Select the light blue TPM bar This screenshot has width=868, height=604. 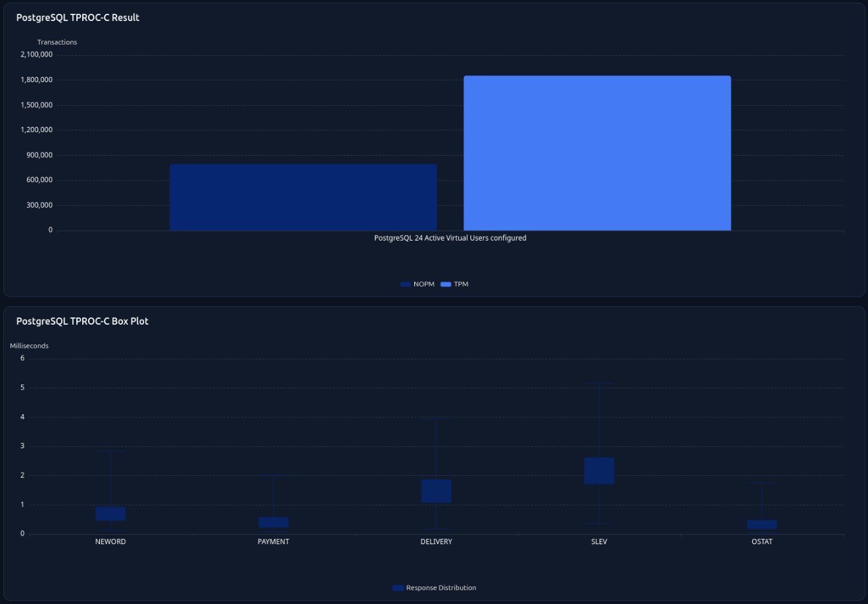pos(597,153)
